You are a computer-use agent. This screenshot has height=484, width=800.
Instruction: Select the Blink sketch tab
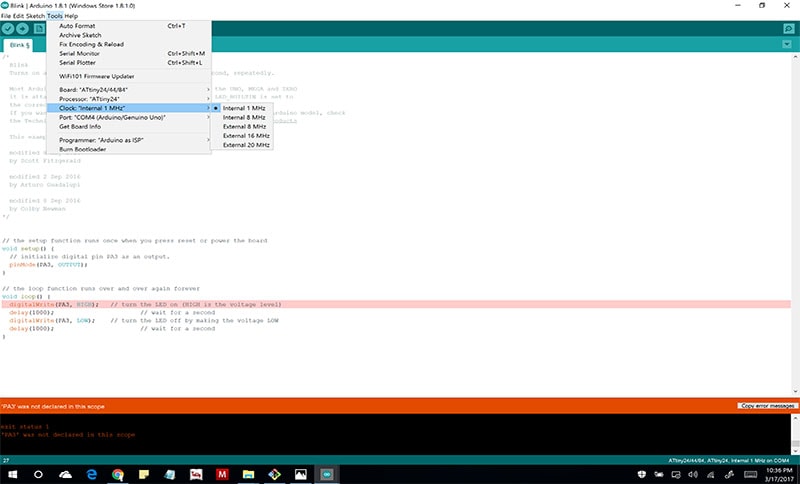[19, 45]
